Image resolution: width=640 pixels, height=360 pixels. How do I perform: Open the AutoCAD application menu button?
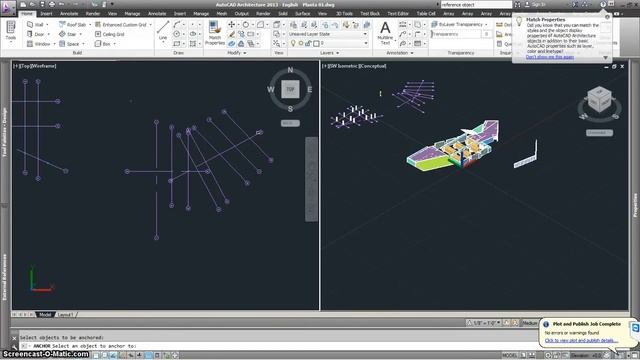(7, 8)
